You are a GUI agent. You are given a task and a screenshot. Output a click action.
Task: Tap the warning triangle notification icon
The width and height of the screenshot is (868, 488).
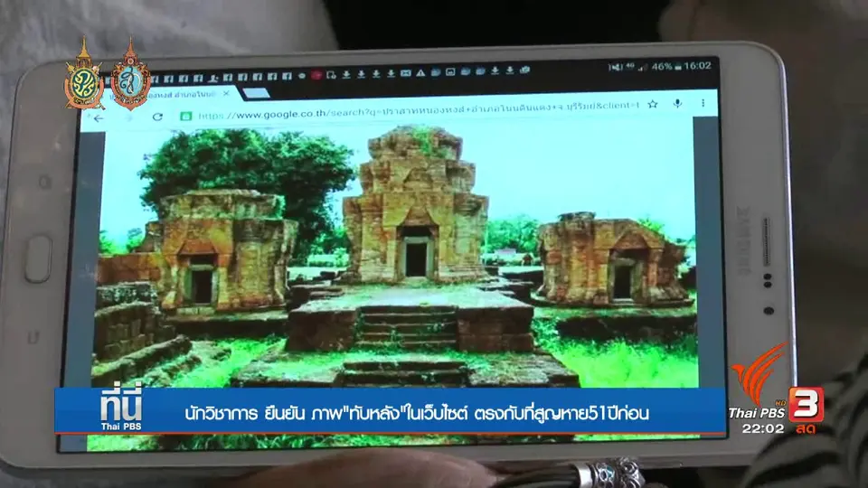pos(420,73)
